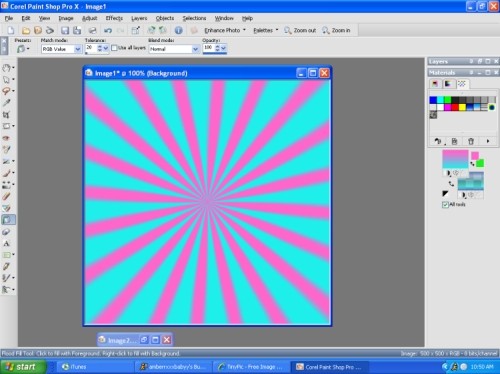Open the Opacity slider dropdown arrow

pos(223,48)
